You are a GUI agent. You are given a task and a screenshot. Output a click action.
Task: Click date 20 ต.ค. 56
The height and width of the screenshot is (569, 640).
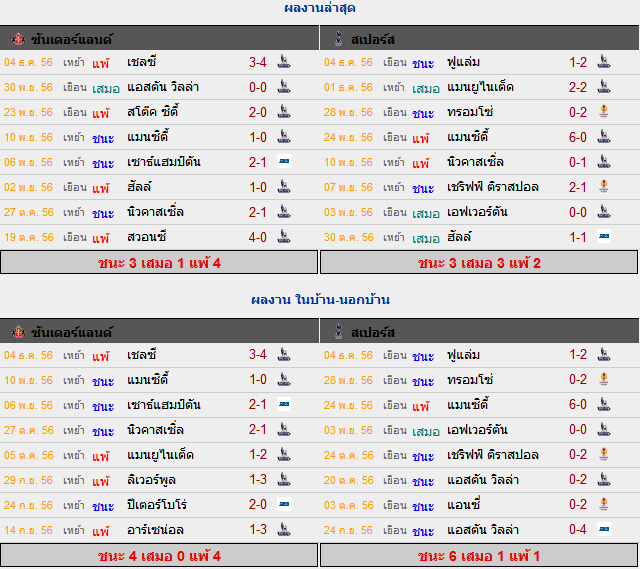point(348,480)
